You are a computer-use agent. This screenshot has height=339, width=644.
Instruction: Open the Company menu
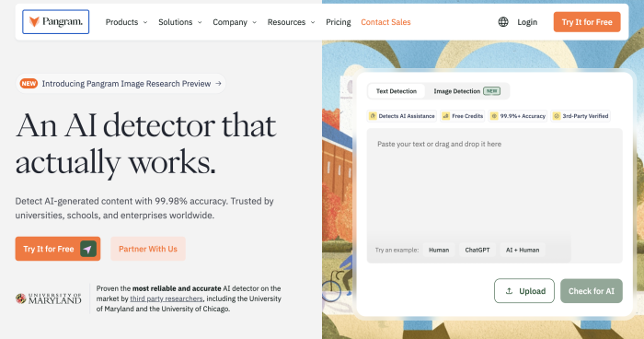235,22
